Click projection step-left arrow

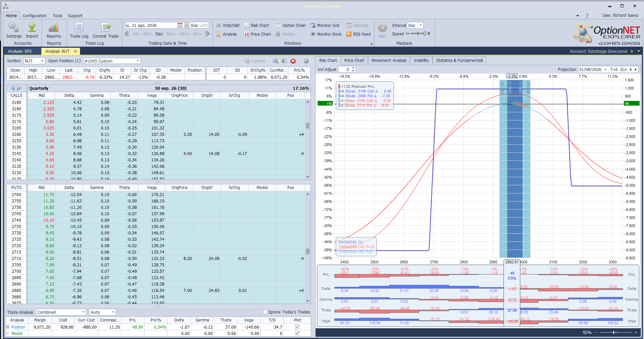[631, 70]
